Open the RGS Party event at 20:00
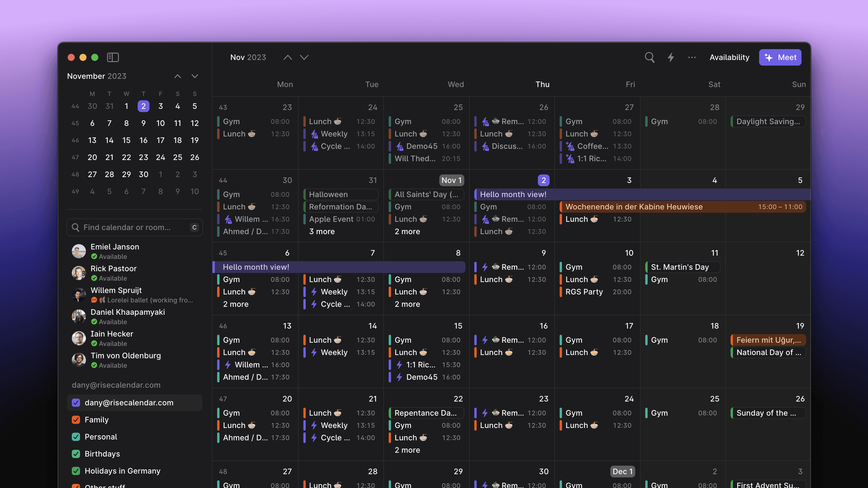Screen dimensions: 868x488 pyautogui.click(x=597, y=292)
